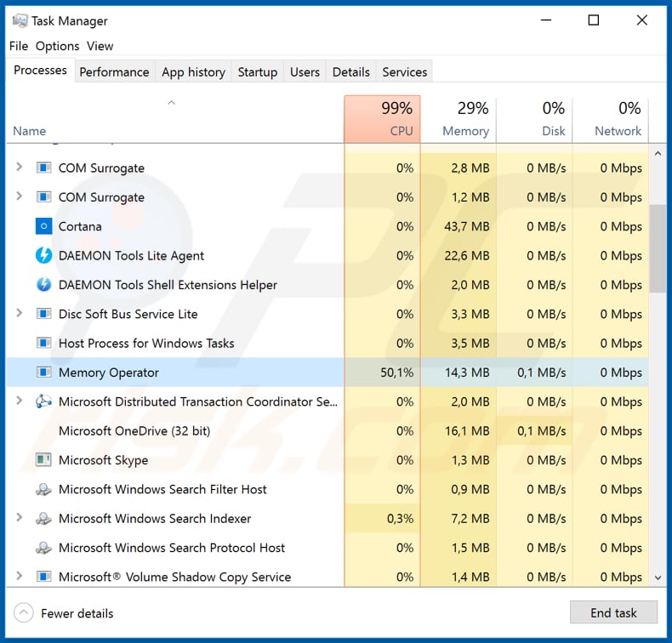Click the Memory Operator process icon
Image resolution: width=672 pixels, height=643 pixels.
[43, 372]
